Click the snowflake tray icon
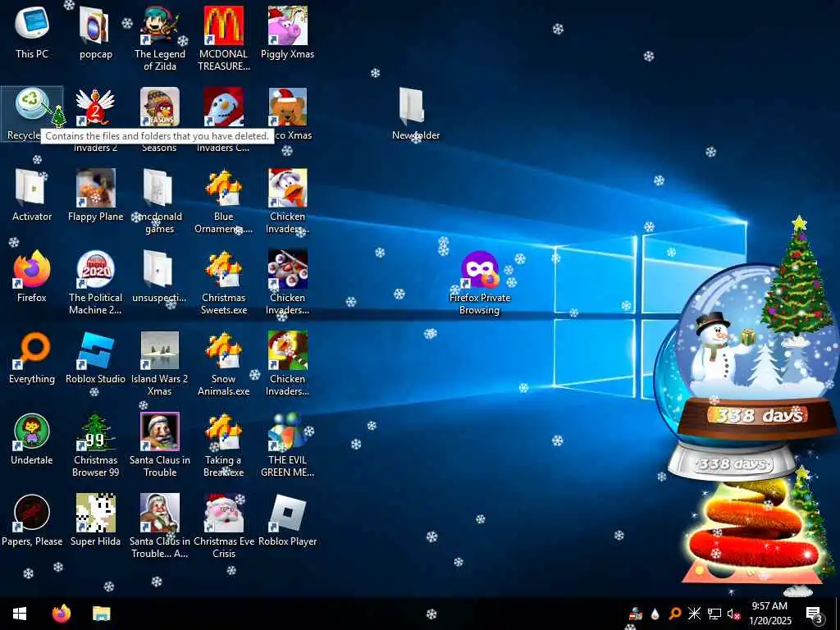Viewport: 840px width, 630px height. point(694,614)
